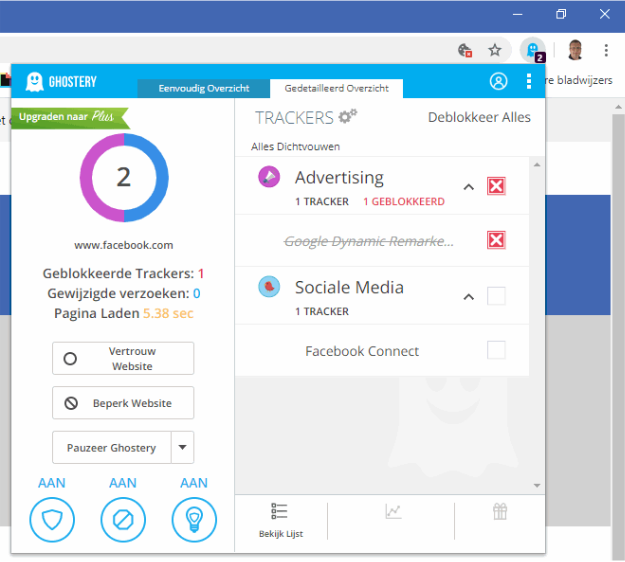625x562 pixels.
Task: Click Deblokkeer Alles link
Action: (x=479, y=117)
